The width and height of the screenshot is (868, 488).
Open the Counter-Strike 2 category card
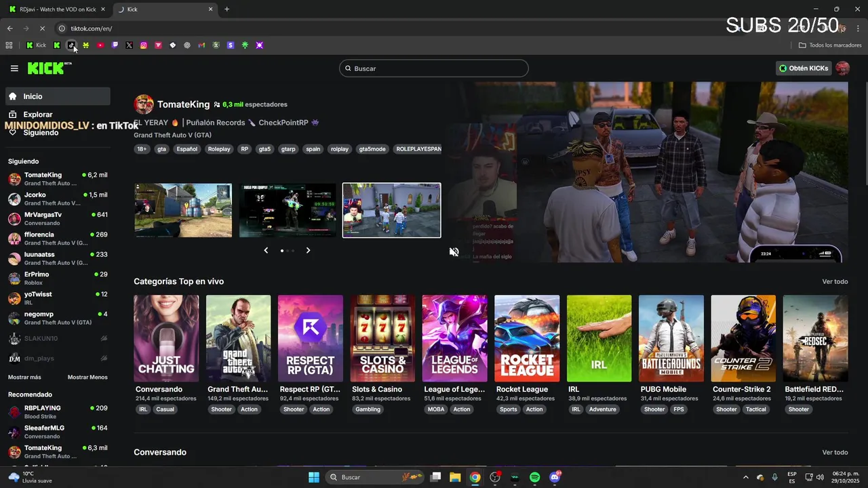743,338
